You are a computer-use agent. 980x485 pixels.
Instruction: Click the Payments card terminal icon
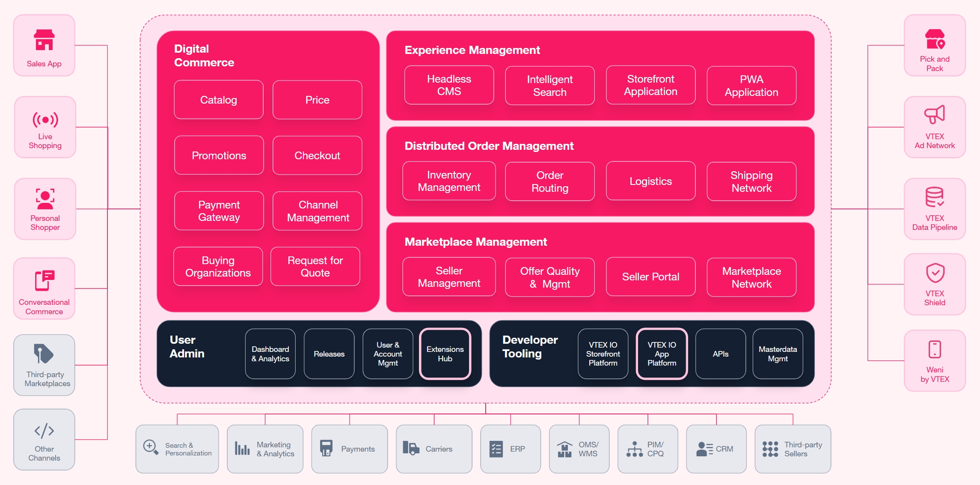click(326, 448)
